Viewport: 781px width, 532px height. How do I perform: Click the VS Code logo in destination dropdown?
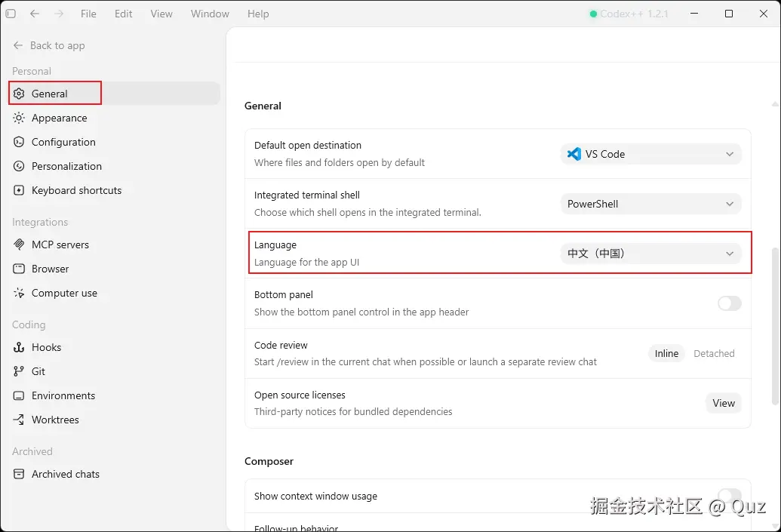tap(574, 154)
